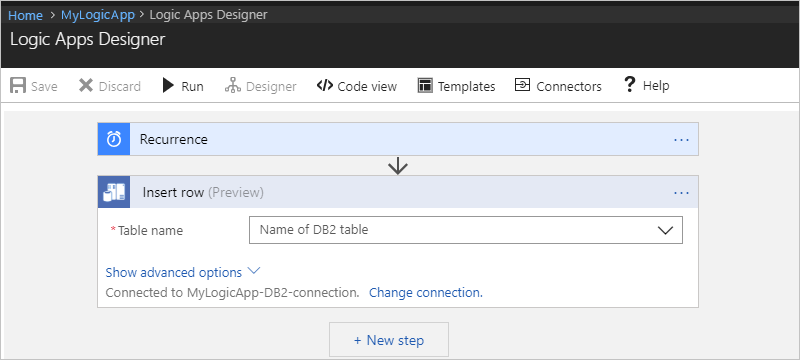
Task: Click the Connected to MyLogicApp-DB2-connection text
Action: 232,293
